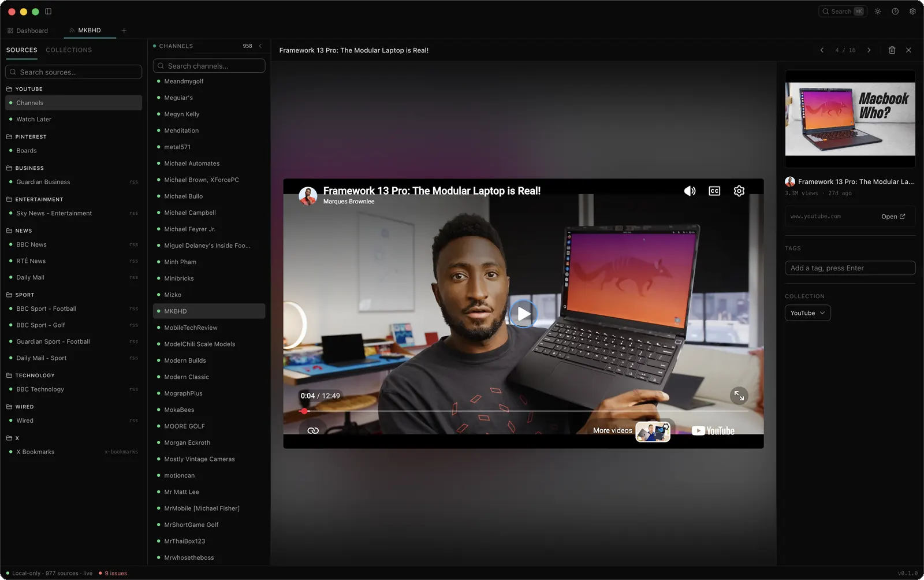Go to next item arrow
924x580 pixels.
tap(869, 50)
